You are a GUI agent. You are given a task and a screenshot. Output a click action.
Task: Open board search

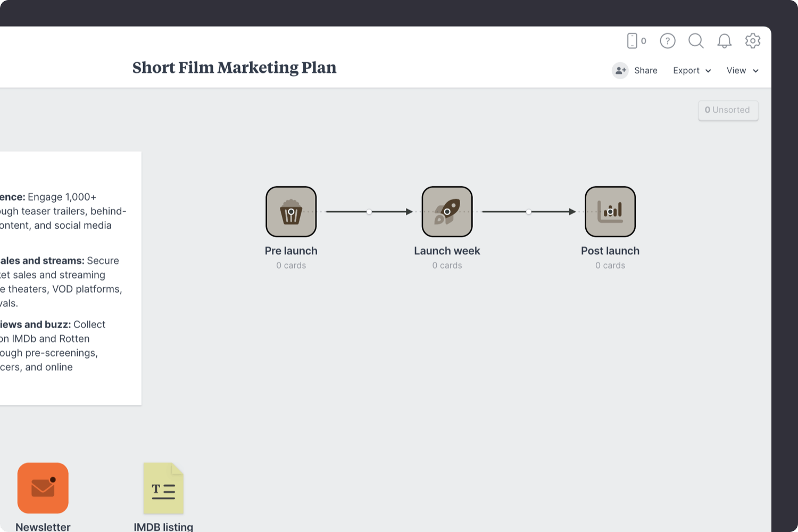click(x=696, y=41)
